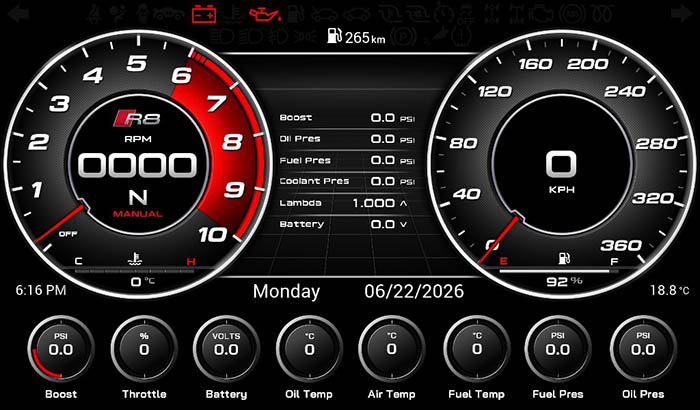This screenshot has height=410, width=700.
Task: Tap the 0000 RPM digital readout
Action: coord(138,165)
